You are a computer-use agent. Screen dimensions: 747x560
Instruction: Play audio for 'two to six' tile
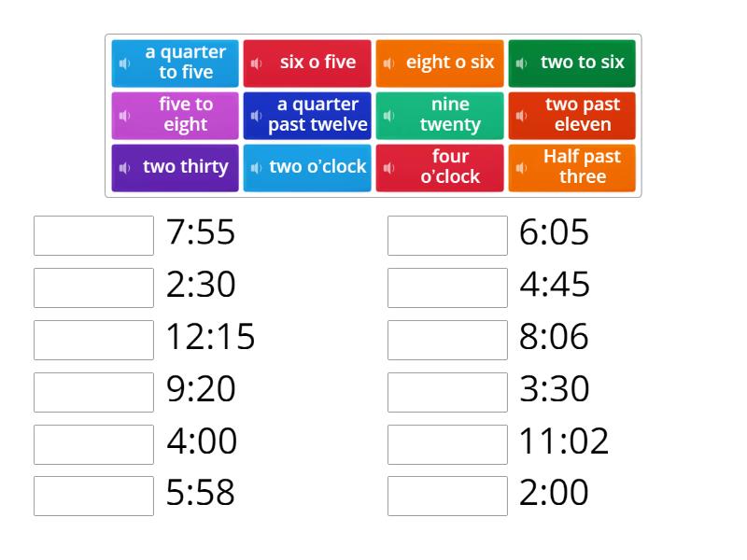(521, 63)
